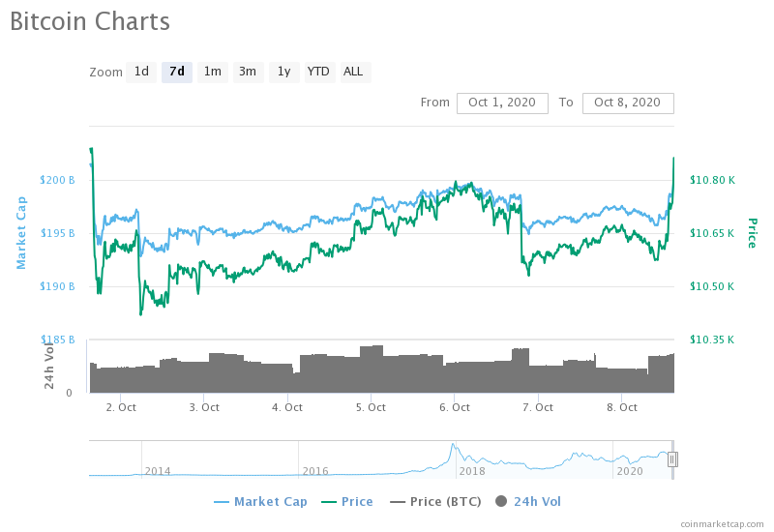Click the 6. Oct date label
Image resolution: width=774 pixels, height=532 pixels.
[455, 407]
